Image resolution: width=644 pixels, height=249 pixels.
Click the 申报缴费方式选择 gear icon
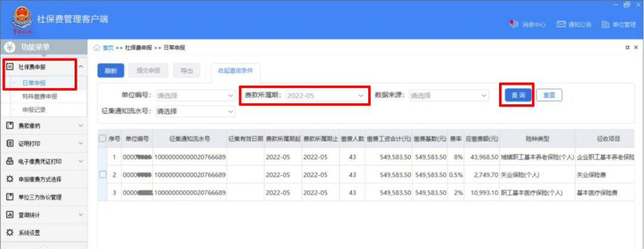coord(11,179)
